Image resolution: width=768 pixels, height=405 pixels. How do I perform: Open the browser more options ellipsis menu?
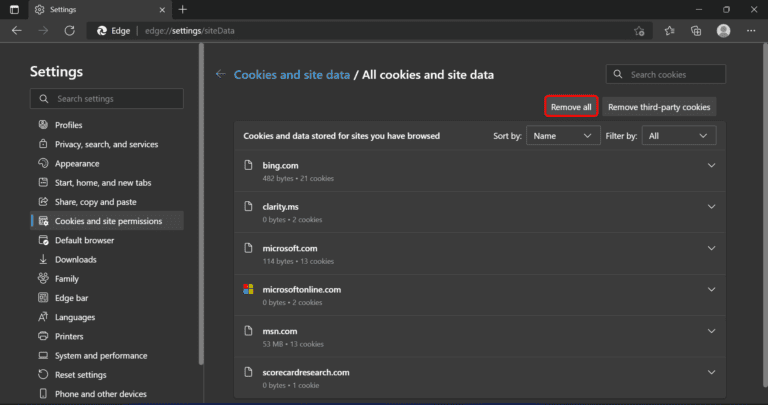coord(750,31)
